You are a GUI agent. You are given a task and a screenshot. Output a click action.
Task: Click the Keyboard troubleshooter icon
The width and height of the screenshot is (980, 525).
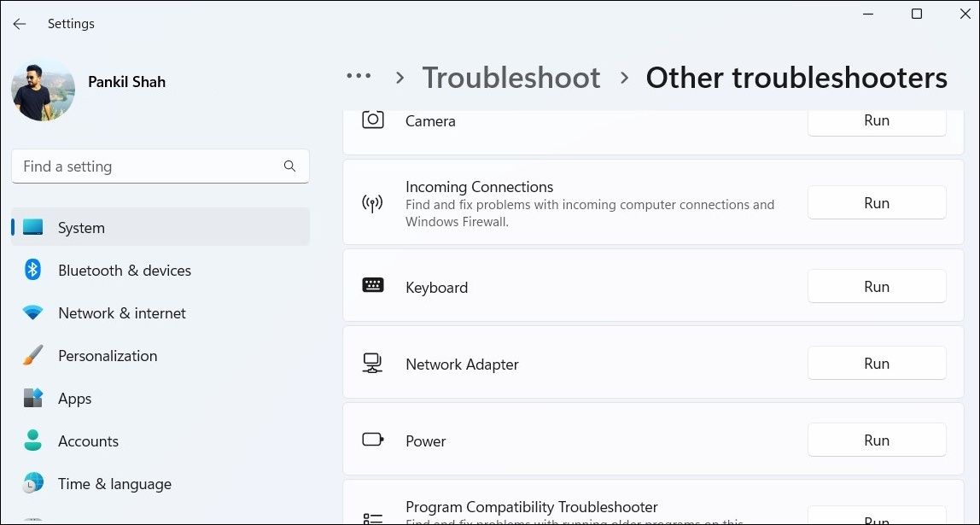click(x=373, y=286)
